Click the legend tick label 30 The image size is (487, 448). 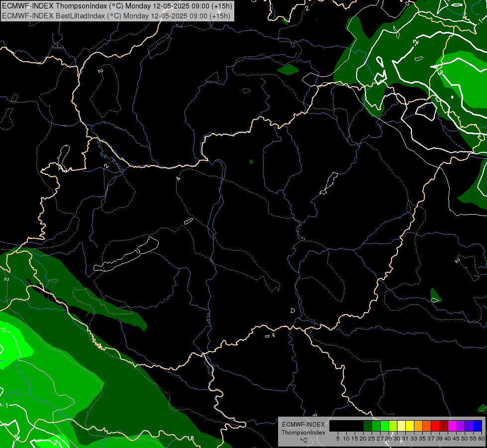(x=397, y=439)
